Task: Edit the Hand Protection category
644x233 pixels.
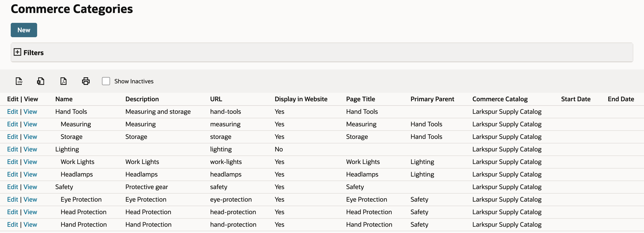Action: point(13,224)
